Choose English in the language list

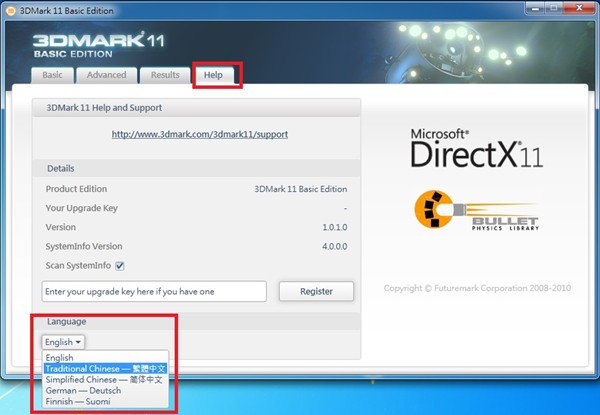click(x=60, y=358)
